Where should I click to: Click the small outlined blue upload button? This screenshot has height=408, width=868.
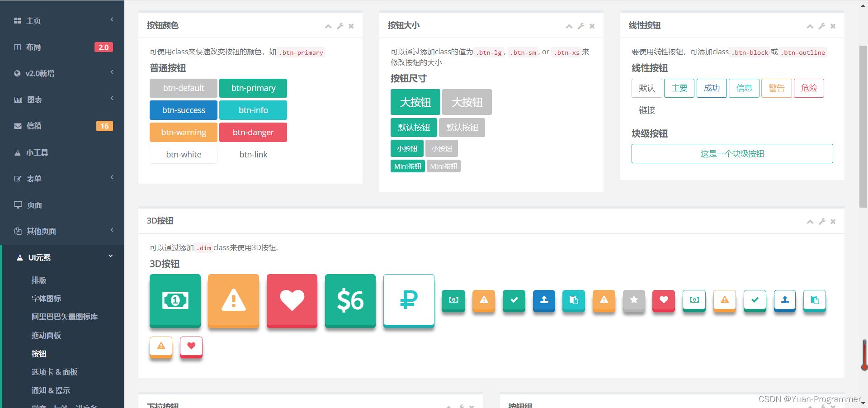[785, 300]
